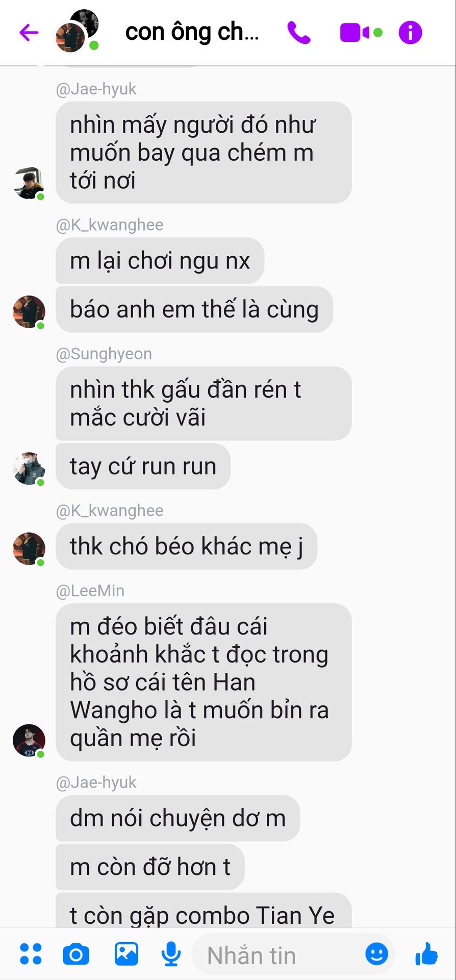Image resolution: width=456 pixels, height=980 pixels.
Task: Open the four-dots more actions menu
Action: click(x=31, y=954)
